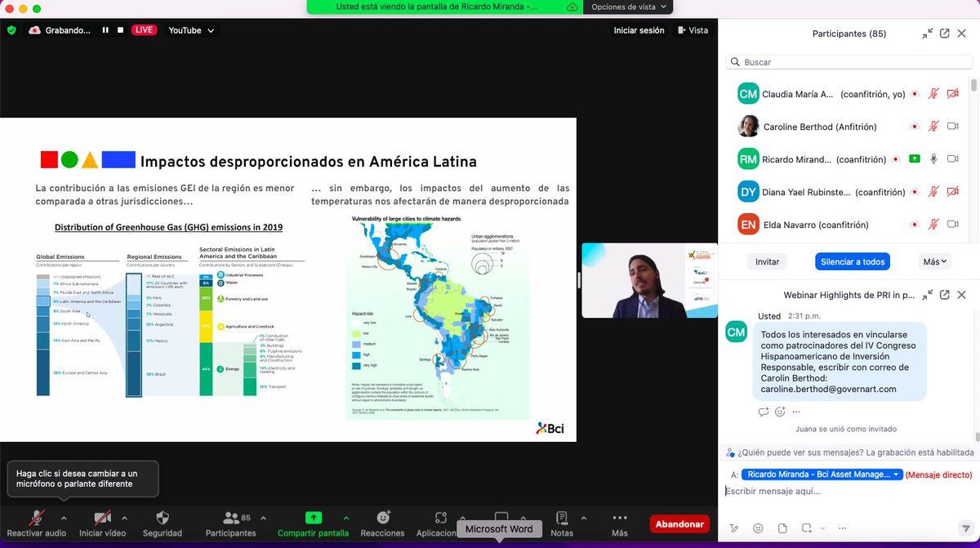Open the Vista layout menu
Image resolution: width=980 pixels, height=548 pixels.
point(692,30)
